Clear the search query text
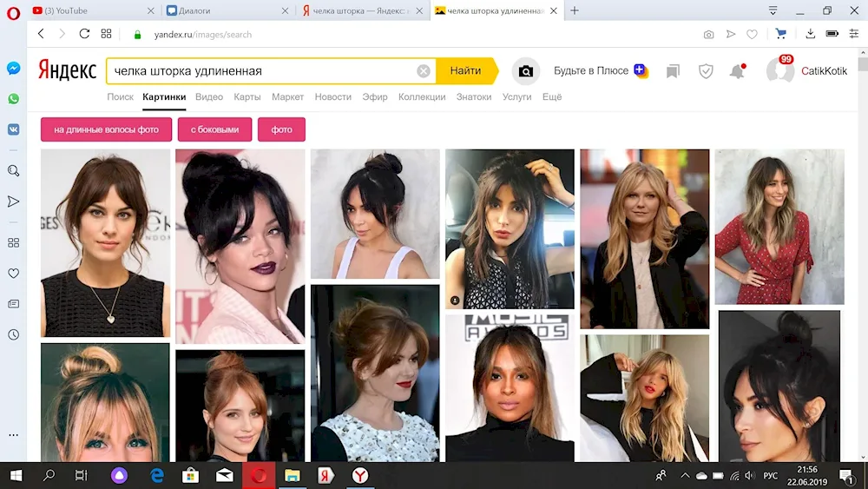The height and width of the screenshot is (489, 868). tap(424, 71)
